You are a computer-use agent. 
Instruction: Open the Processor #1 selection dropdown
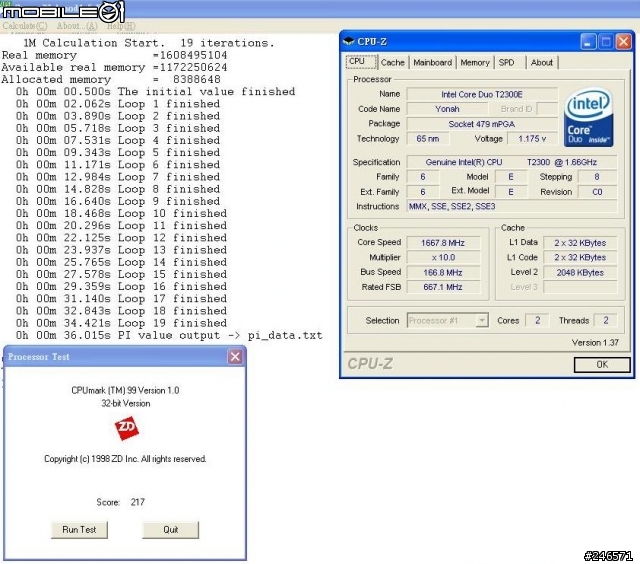(448, 320)
